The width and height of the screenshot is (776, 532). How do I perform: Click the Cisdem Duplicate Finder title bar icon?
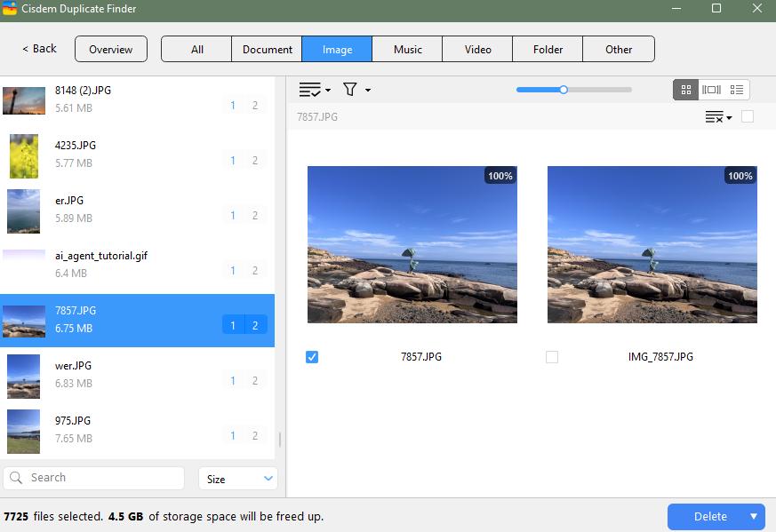point(12,9)
